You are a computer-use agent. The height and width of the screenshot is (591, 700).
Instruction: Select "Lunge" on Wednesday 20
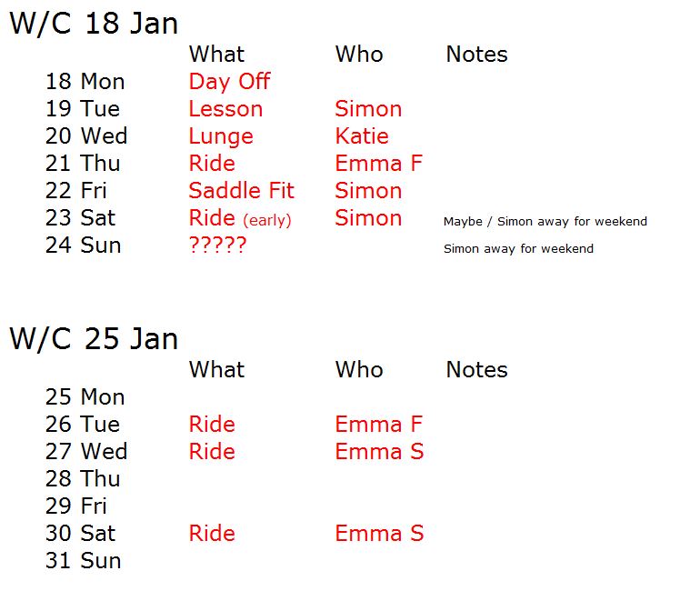[x=221, y=136]
